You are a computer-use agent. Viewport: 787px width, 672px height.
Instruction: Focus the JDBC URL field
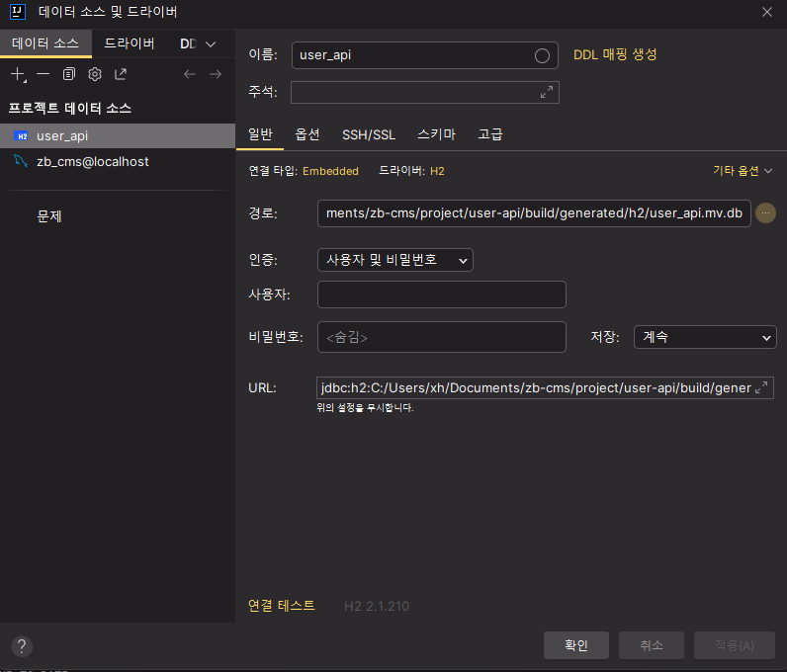click(x=545, y=388)
